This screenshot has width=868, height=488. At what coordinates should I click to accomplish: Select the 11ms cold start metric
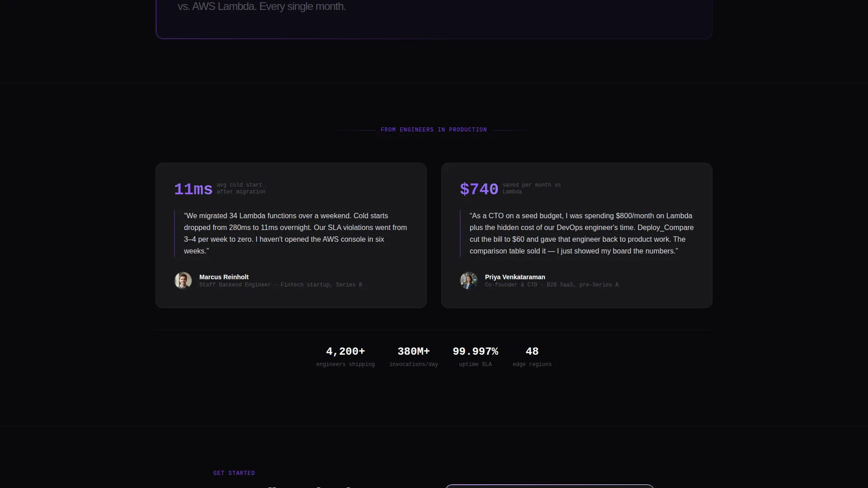point(193,189)
